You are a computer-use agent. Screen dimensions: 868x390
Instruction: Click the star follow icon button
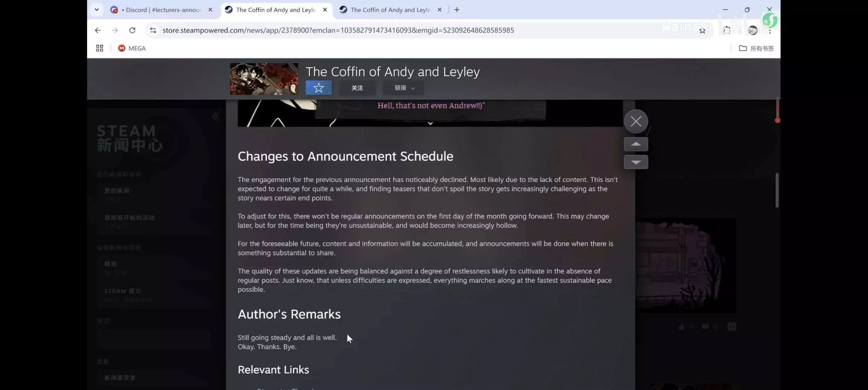318,88
